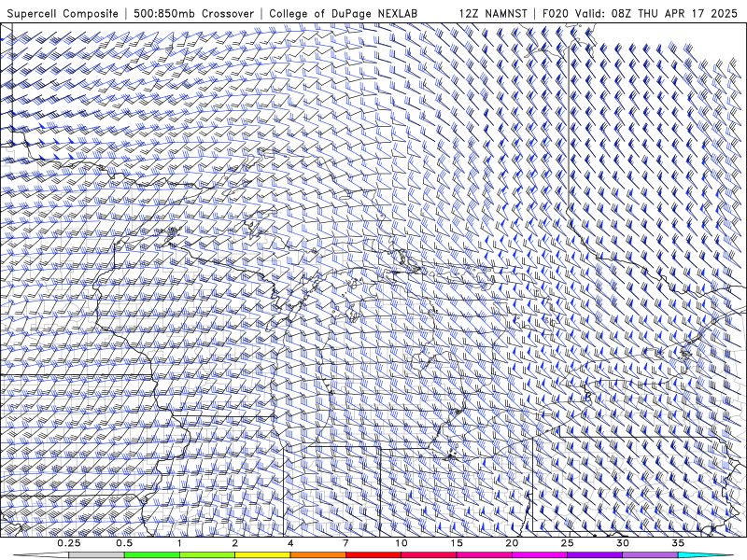747x560 pixels.
Task: Select the hot pink 15–20 legend band
Action: 484,555
